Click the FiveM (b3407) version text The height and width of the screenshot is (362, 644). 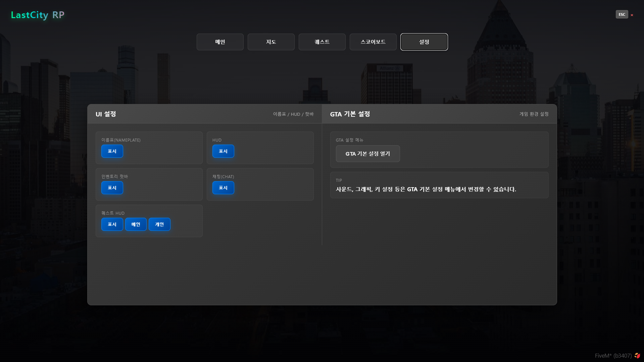click(x=613, y=356)
